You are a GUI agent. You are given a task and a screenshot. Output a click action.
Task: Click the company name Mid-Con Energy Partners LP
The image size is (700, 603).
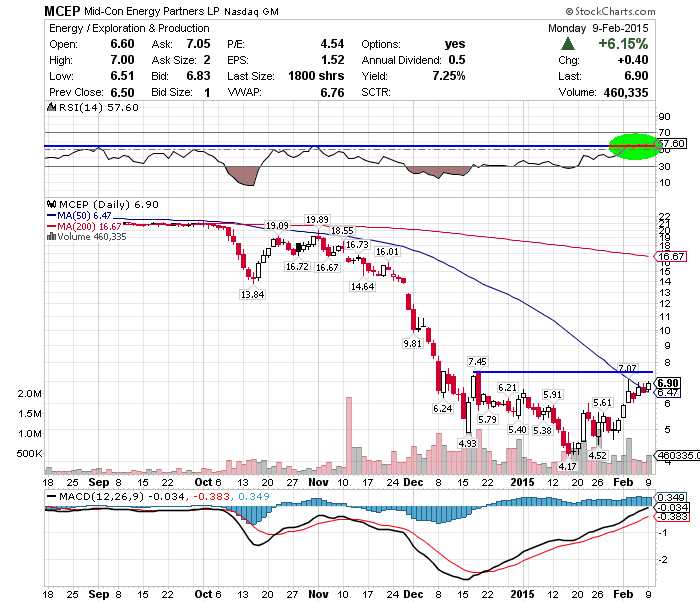[x=152, y=11]
